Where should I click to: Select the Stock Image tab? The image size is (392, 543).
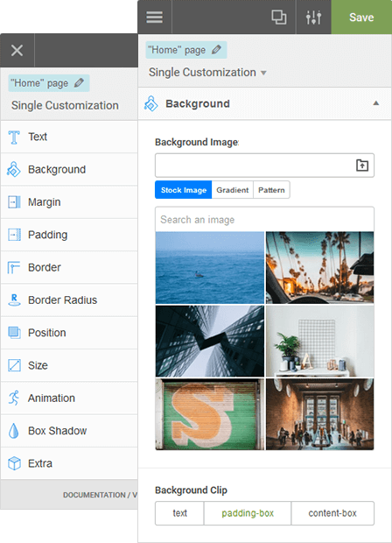pos(184,190)
